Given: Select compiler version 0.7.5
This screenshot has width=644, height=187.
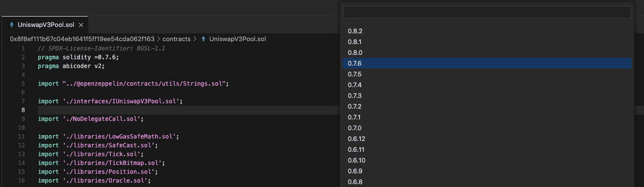Looking at the screenshot, I should click(487, 74).
